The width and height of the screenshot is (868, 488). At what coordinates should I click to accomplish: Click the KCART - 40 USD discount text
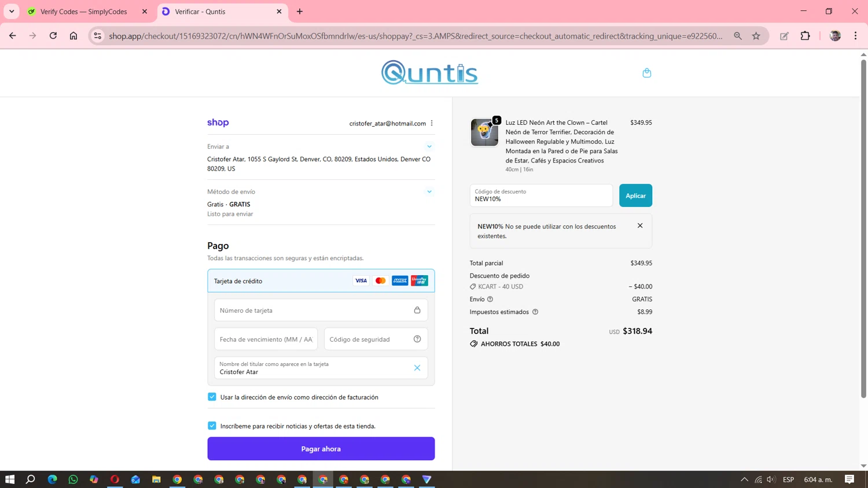click(501, 287)
